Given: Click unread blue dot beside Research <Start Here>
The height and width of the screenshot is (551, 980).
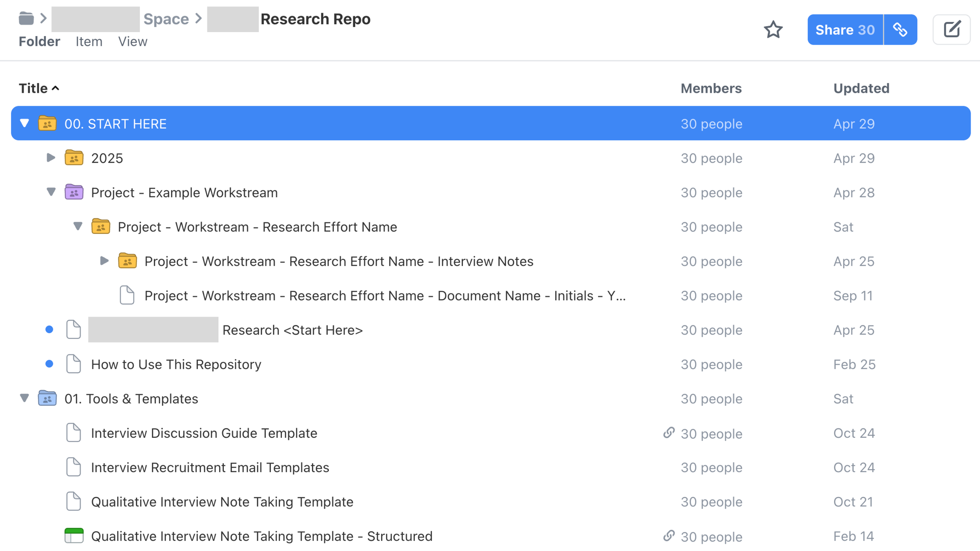Looking at the screenshot, I should click(x=49, y=330).
